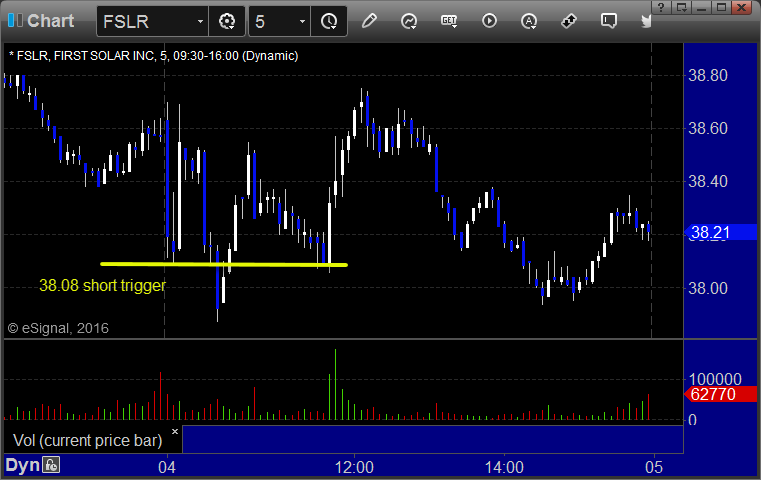
Task: Click the 38.40 price axis label
Action: pos(708,182)
